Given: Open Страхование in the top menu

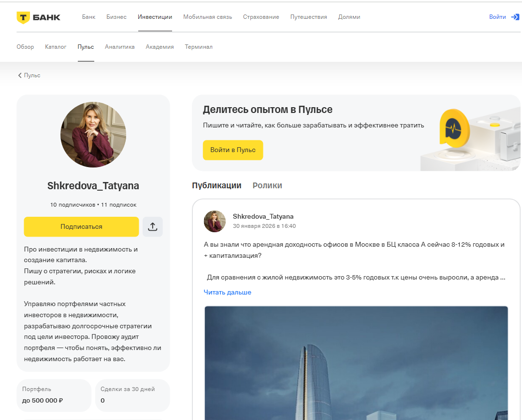Looking at the screenshot, I should tap(261, 17).
